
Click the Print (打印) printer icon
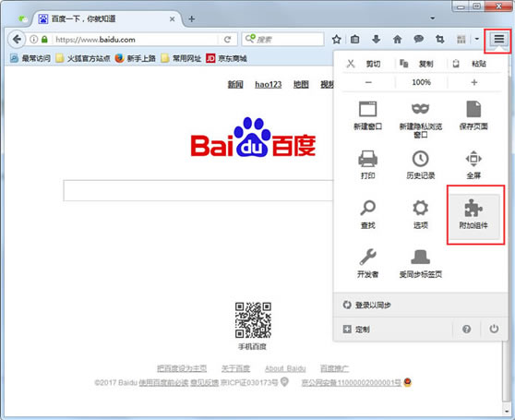368,158
